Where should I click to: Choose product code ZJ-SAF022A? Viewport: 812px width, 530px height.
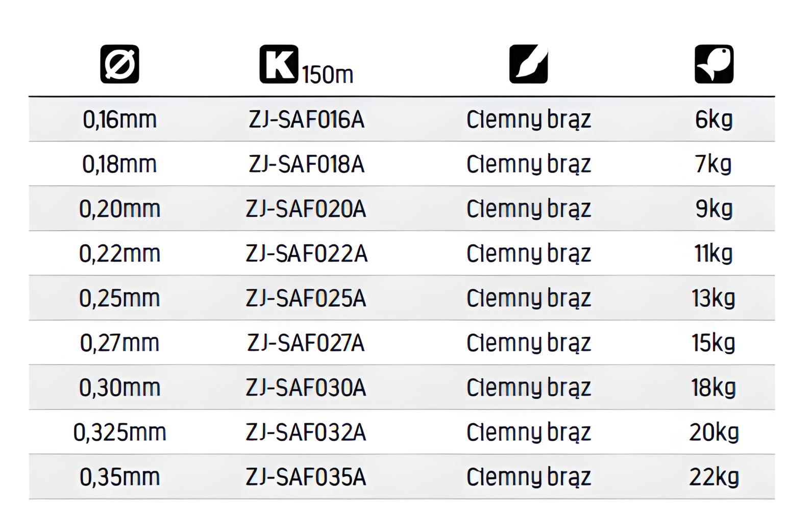pyautogui.click(x=306, y=253)
